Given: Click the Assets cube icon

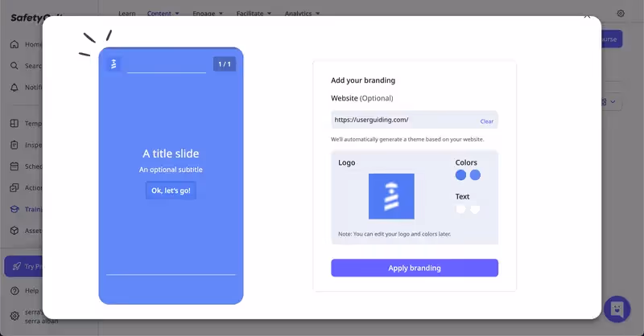Looking at the screenshot, I should (14, 231).
